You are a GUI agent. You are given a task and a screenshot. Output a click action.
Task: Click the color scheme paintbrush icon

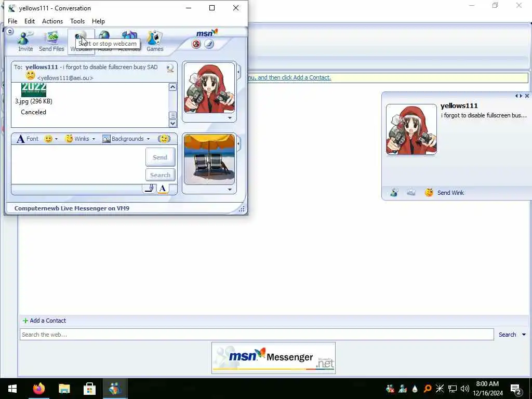pyautogui.click(x=209, y=44)
